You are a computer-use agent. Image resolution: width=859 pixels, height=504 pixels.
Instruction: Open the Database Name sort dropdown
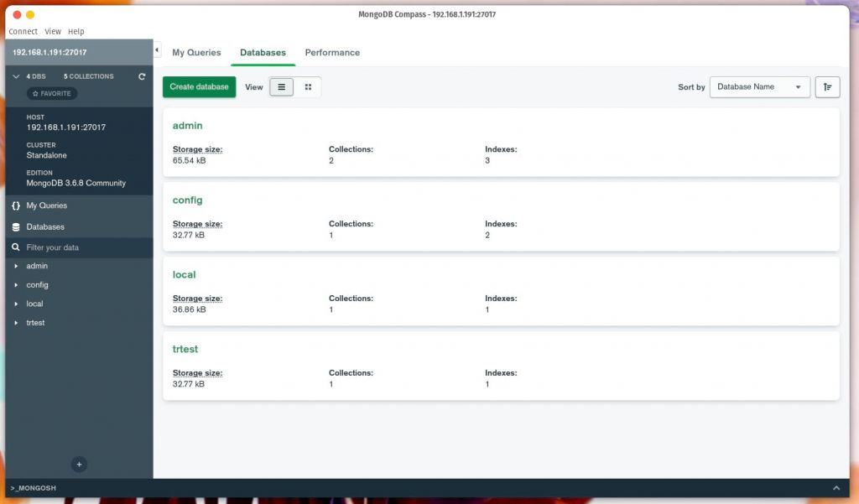tap(759, 86)
